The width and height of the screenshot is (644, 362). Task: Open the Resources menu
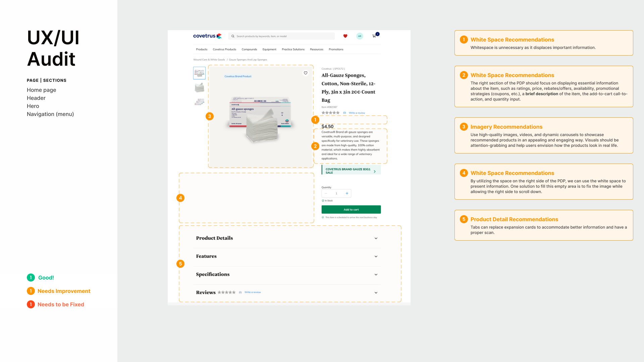317,49
